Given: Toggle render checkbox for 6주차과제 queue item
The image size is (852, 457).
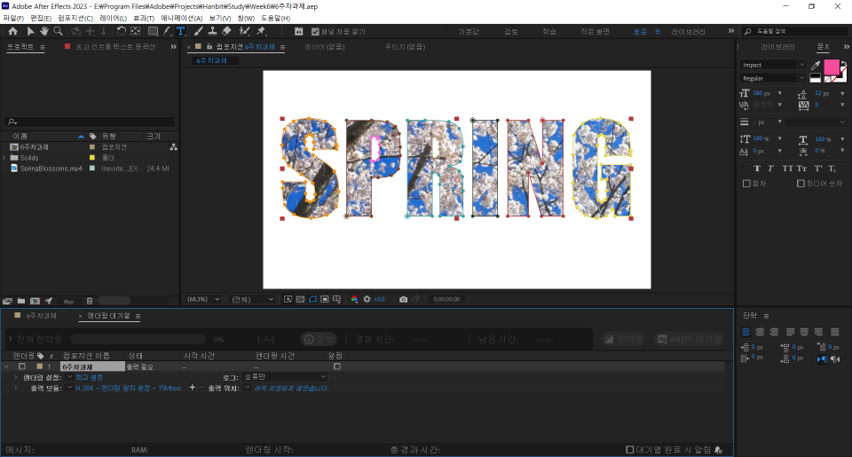Looking at the screenshot, I should [x=22, y=367].
